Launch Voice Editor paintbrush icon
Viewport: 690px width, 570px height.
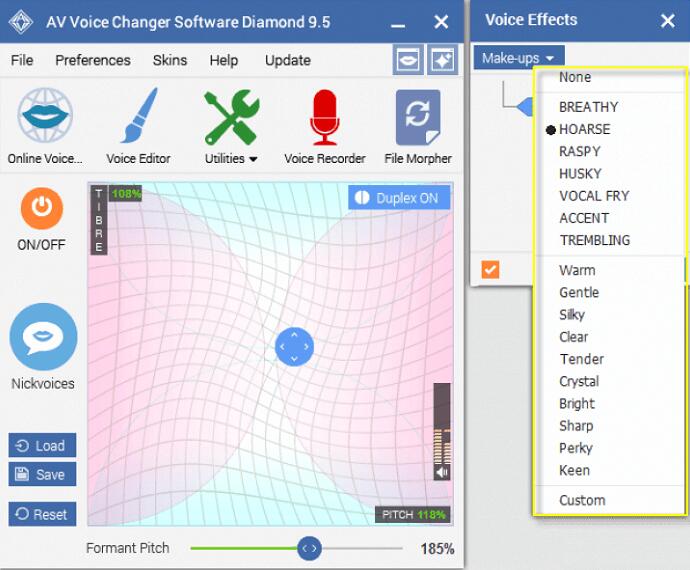(139, 115)
